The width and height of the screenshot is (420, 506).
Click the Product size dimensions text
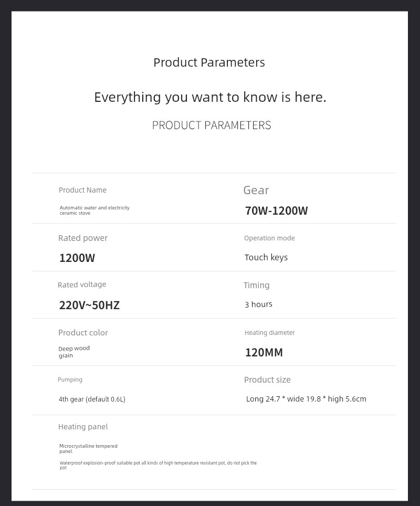[x=306, y=399]
